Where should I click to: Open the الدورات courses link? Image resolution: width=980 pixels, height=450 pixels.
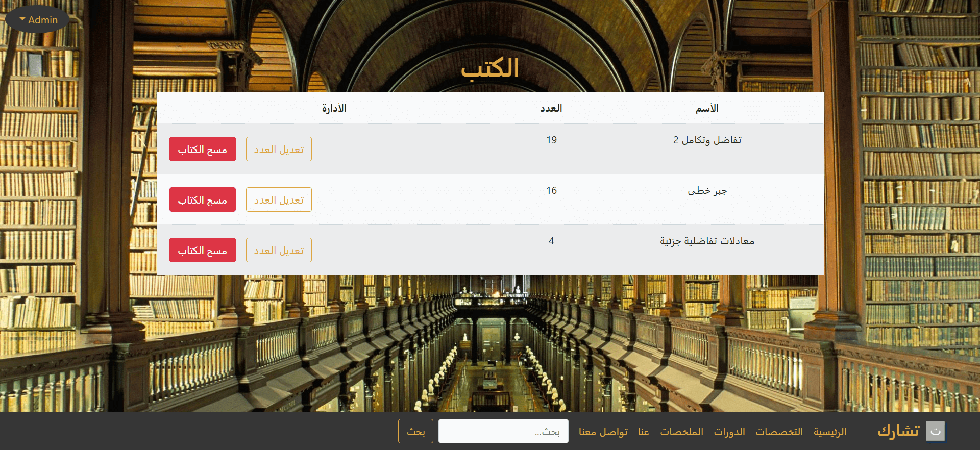pos(729,432)
